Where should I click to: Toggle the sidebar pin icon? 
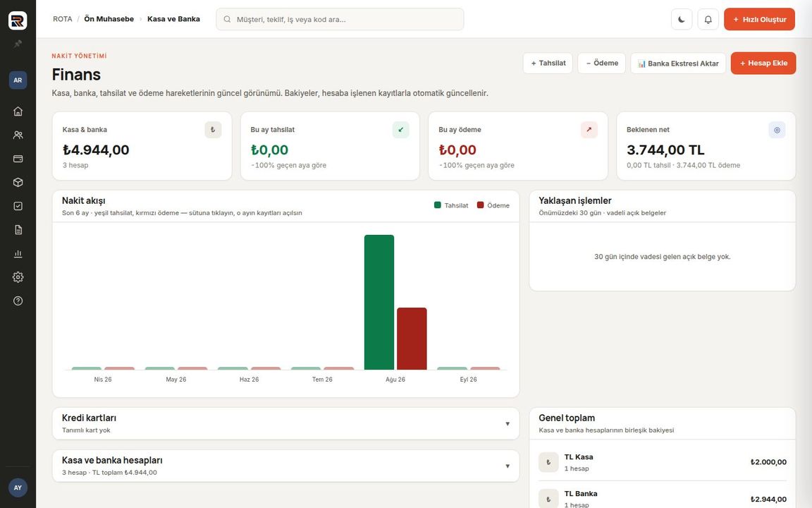click(18, 44)
